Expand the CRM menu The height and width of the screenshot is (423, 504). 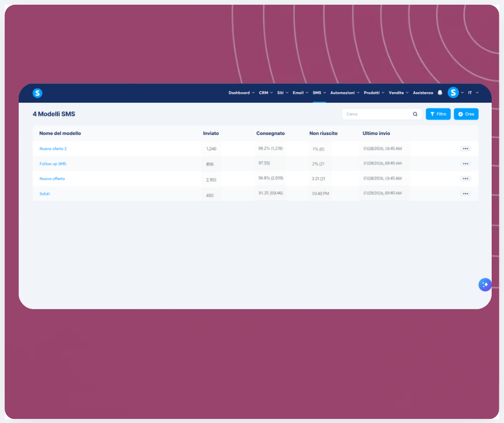[x=266, y=93]
